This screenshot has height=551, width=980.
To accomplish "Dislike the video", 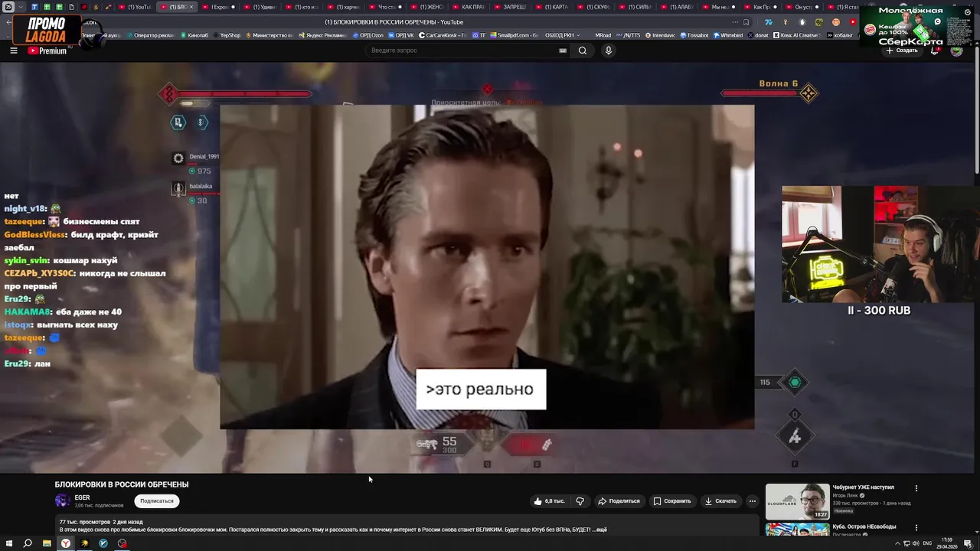I will click(580, 501).
